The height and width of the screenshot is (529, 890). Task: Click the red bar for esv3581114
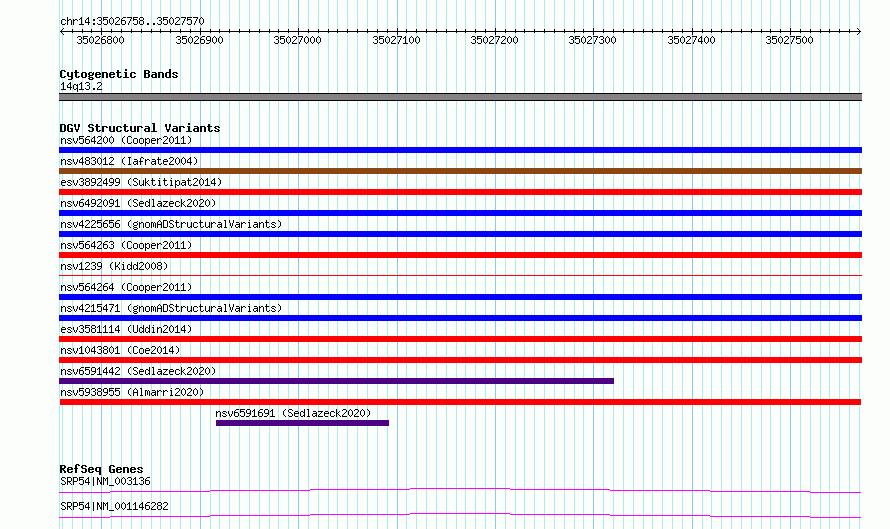tap(460, 339)
